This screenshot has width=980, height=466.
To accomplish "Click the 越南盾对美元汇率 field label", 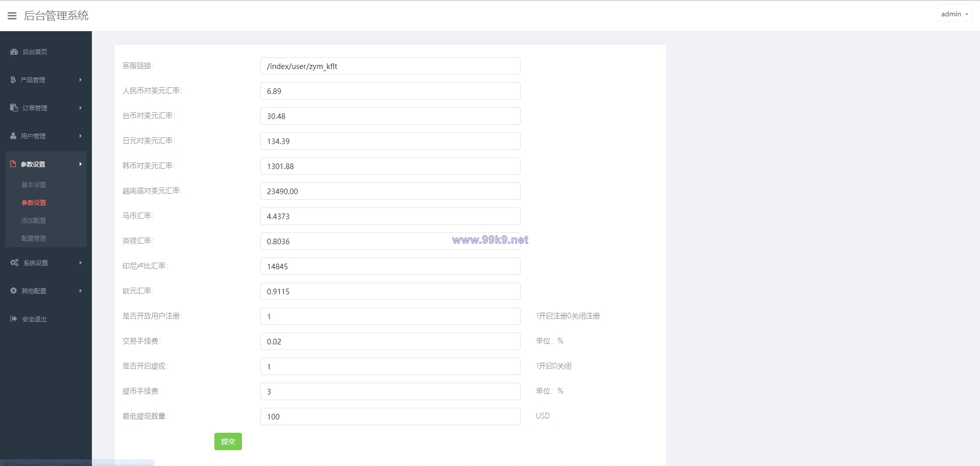I will coord(152,191).
